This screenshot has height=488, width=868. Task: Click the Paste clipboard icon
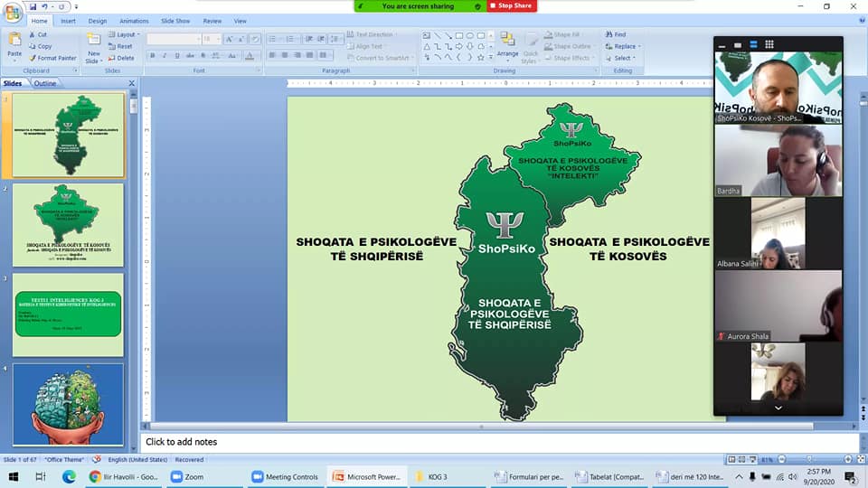coord(14,41)
